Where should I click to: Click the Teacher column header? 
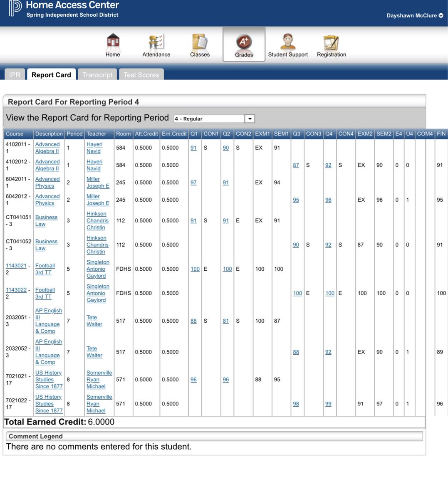coord(99,134)
